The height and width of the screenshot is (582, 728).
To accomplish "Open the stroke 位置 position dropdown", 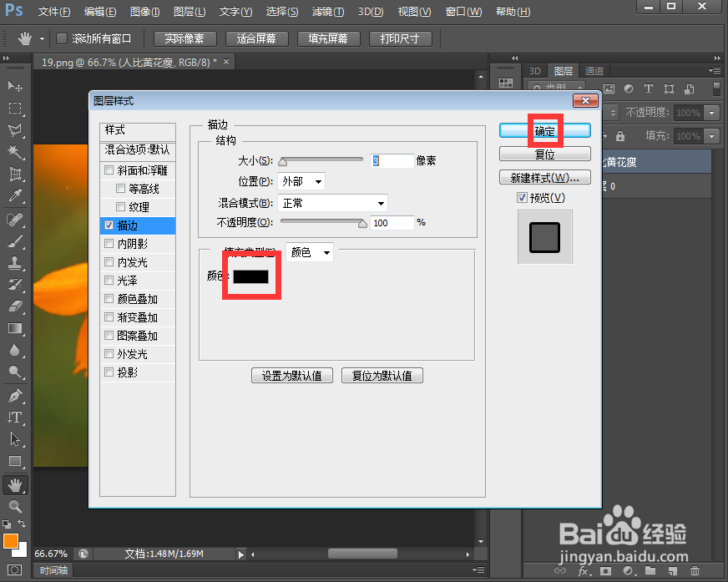I will 302,181.
